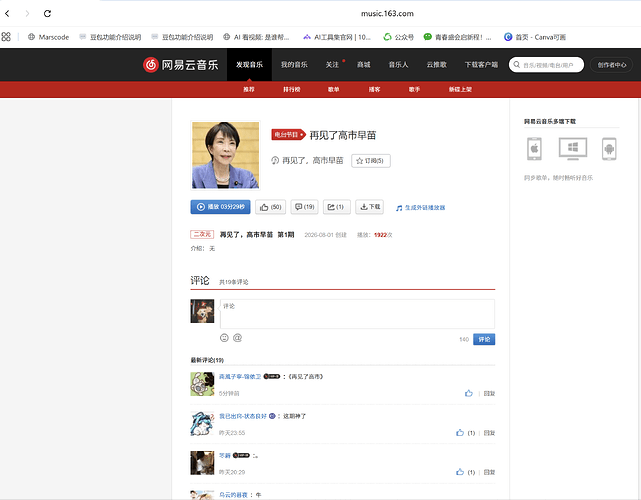The width and height of the screenshot is (641, 500).
Task: Open the AI工具集官网 bookmark
Action: pyautogui.click(x=337, y=37)
